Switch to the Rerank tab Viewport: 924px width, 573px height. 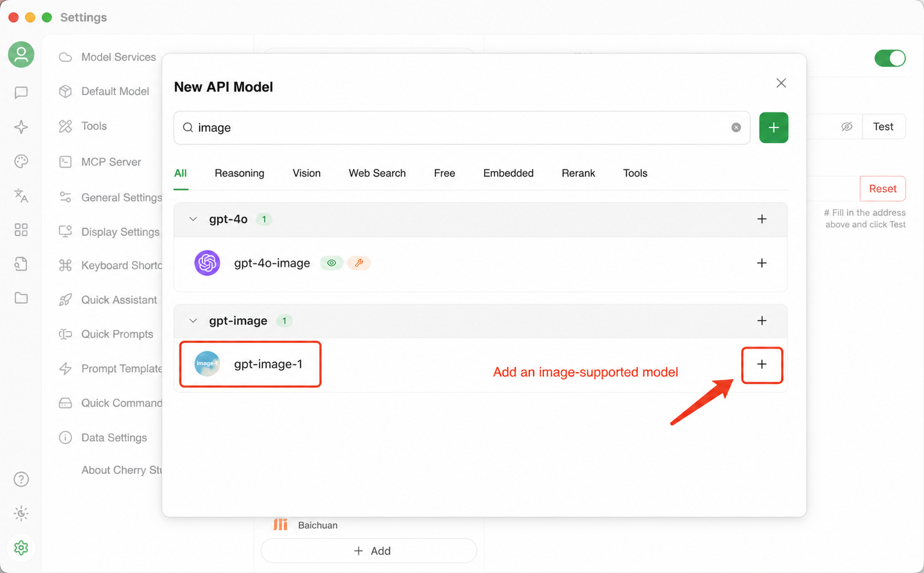tap(579, 173)
